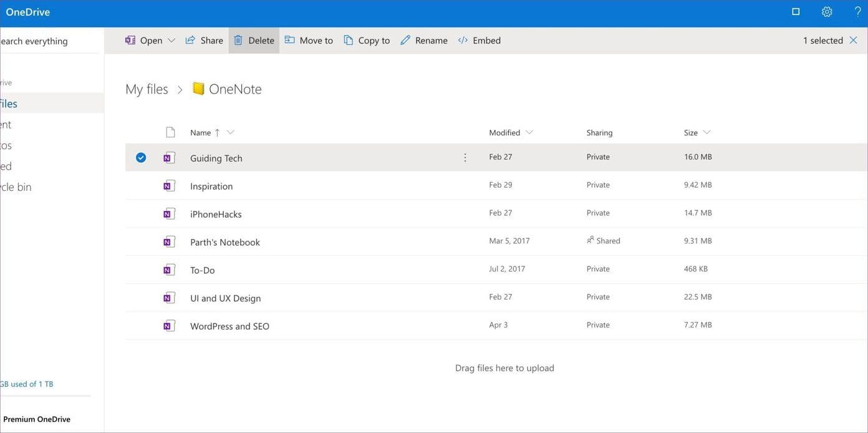The image size is (868, 433).
Task: Click the Feb 29 modified date
Action: tap(501, 185)
